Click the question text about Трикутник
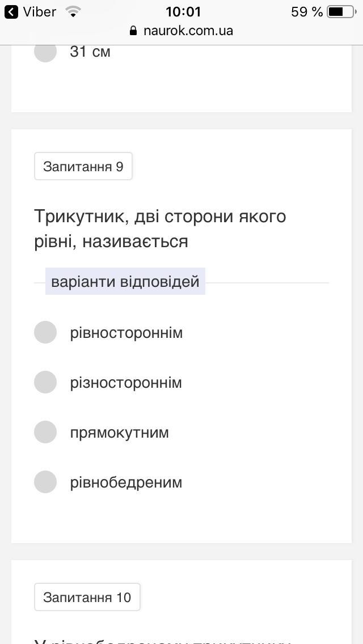The image size is (363, 644). click(160, 228)
